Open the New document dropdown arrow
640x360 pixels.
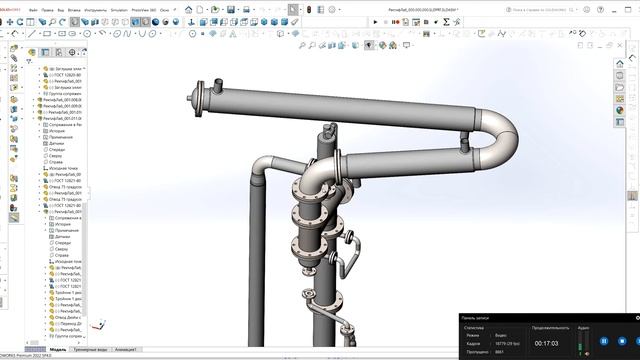point(207,10)
